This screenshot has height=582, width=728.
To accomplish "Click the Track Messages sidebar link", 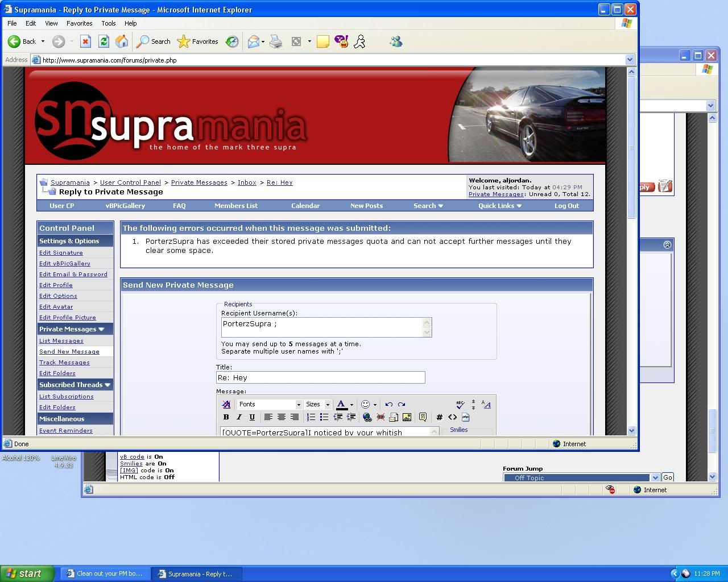I will point(64,362).
